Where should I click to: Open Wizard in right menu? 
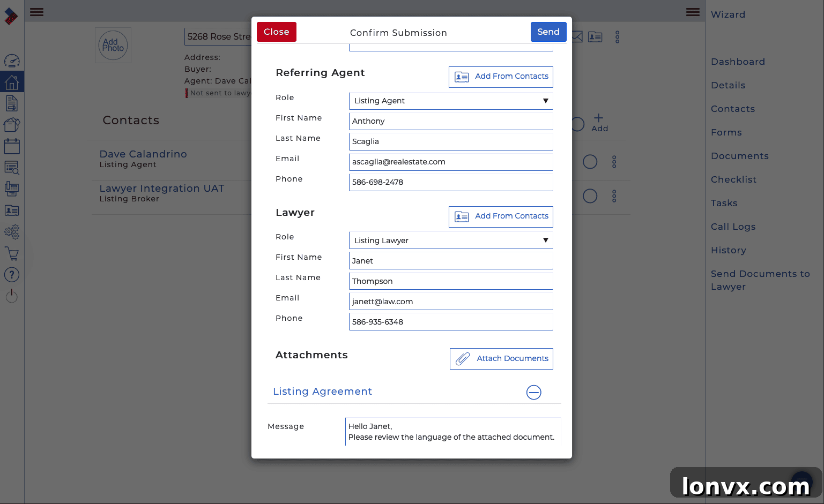[x=728, y=14]
